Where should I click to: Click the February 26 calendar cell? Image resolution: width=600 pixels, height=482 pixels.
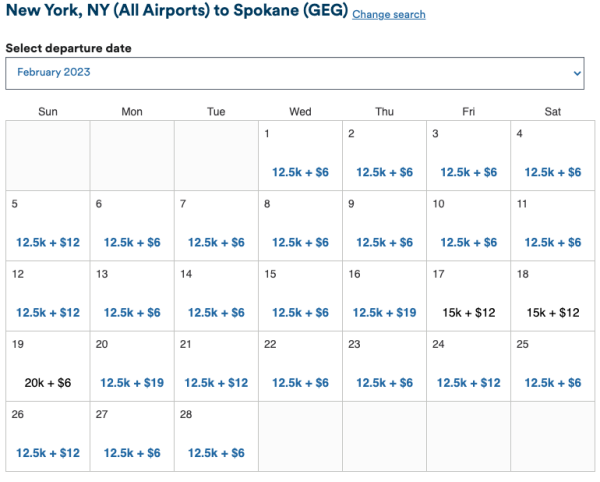(47, 436)
